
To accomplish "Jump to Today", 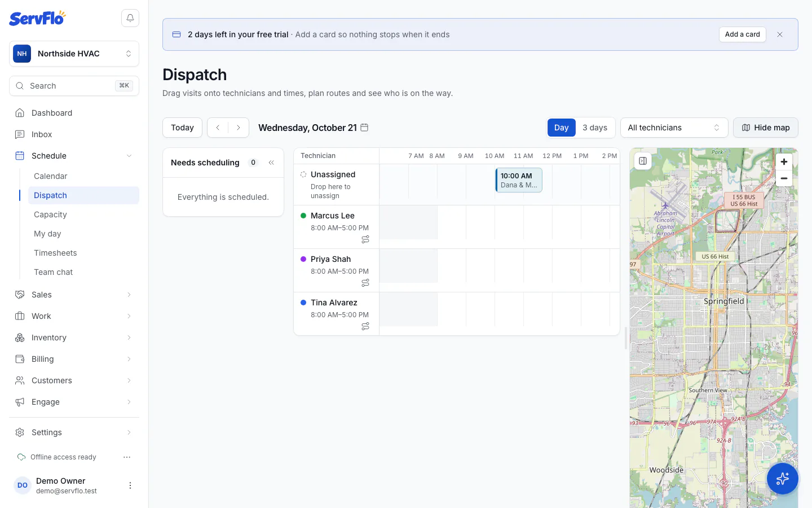I will [x=182, y=128].
